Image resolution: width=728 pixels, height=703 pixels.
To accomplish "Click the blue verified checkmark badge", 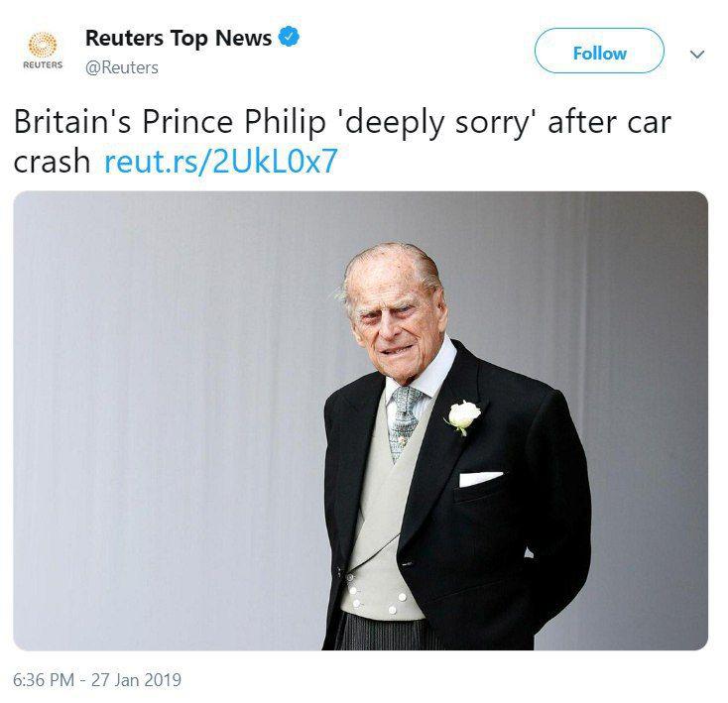I will tap(289, 37).
